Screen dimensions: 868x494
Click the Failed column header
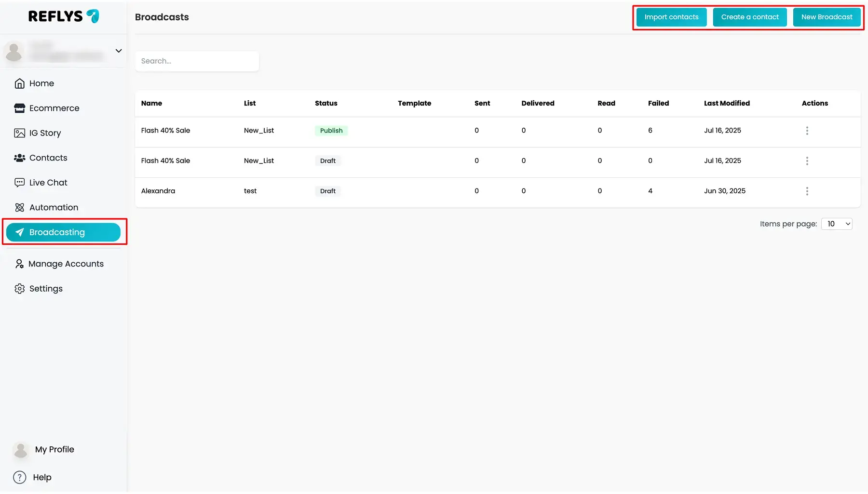pos(658,103)
